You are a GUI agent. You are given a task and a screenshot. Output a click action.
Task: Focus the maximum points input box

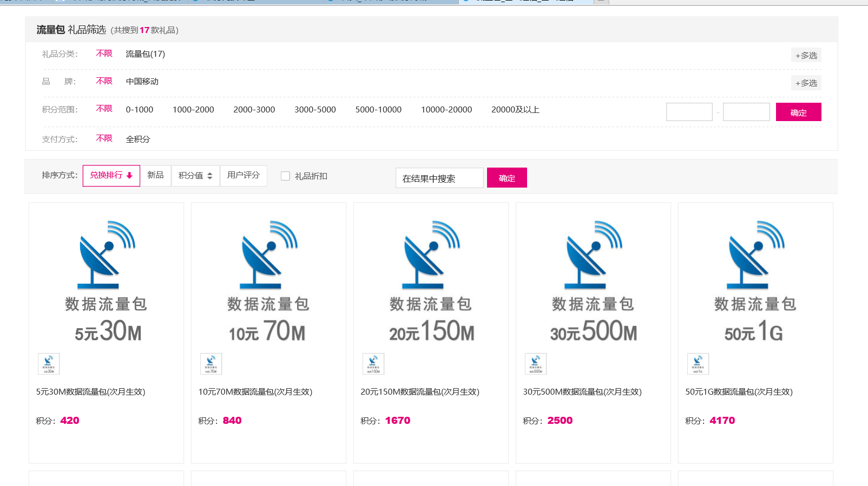tap(746, 112)
